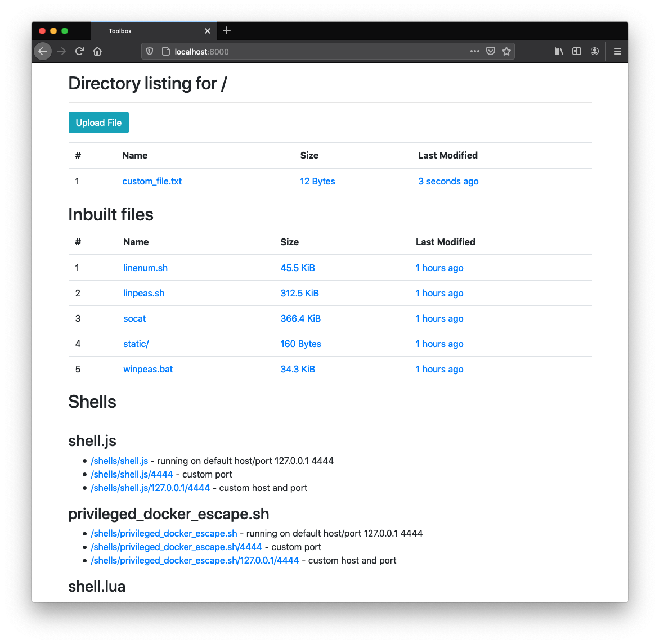Open privileged_docker_escape.sh/4444 custom port link
Image resolution: width=660 pixels, height=644 pixels.
tap(176, 547)
